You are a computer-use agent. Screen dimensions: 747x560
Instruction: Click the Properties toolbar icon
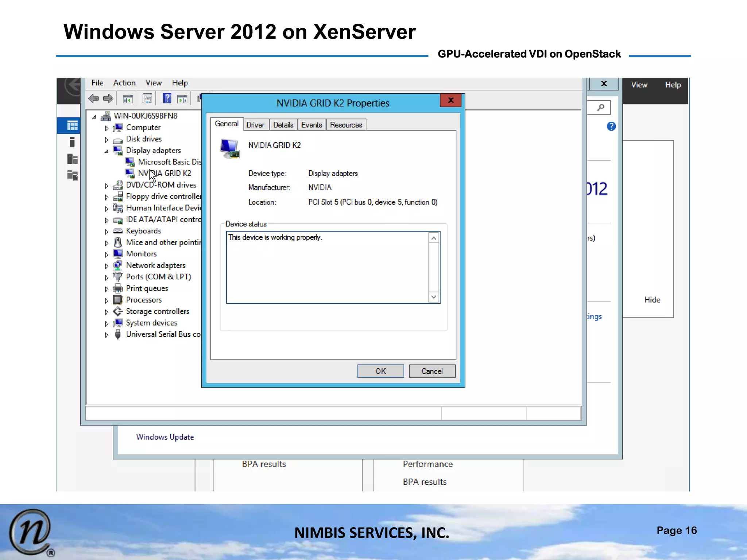[x=147, y=98]
